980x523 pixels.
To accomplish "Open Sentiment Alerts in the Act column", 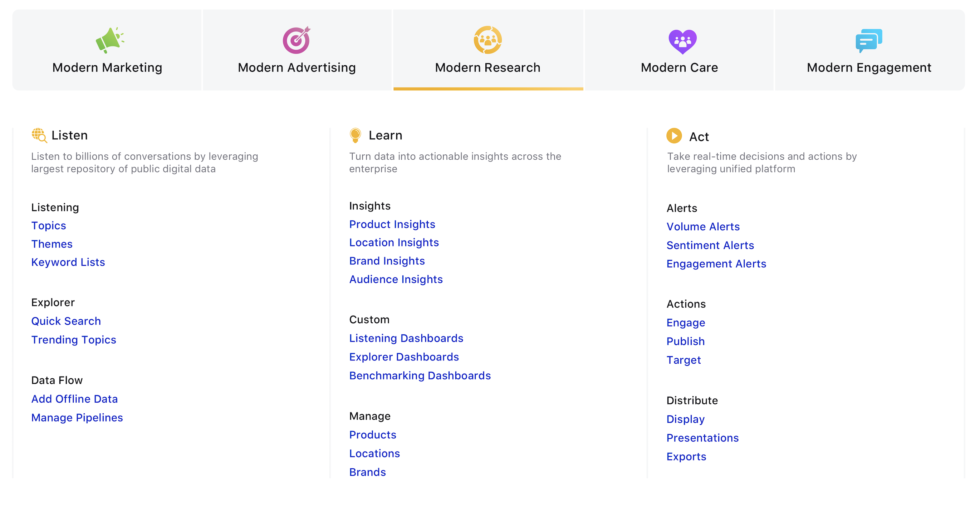I will point(710,245).
